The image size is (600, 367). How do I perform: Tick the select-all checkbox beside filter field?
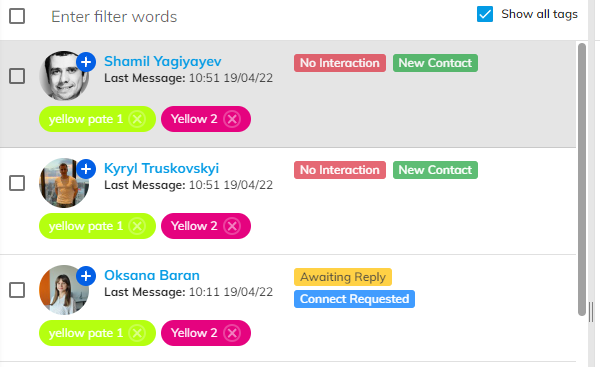coord(17,16)
